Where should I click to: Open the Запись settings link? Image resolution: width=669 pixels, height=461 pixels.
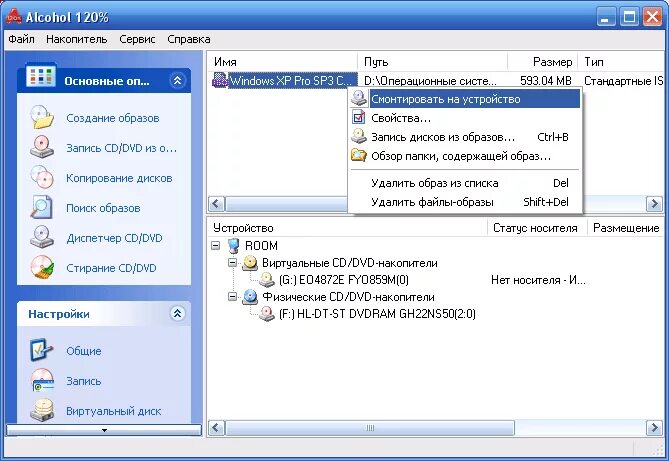[84, 381]
